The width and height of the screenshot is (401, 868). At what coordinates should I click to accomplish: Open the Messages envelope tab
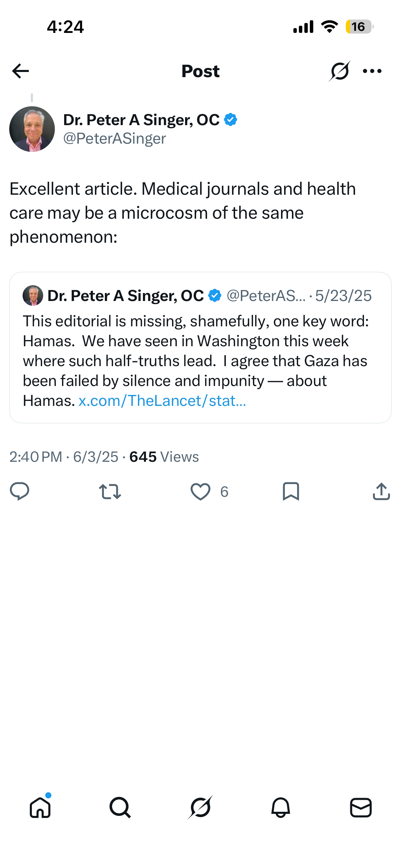(x=361, y=808)
